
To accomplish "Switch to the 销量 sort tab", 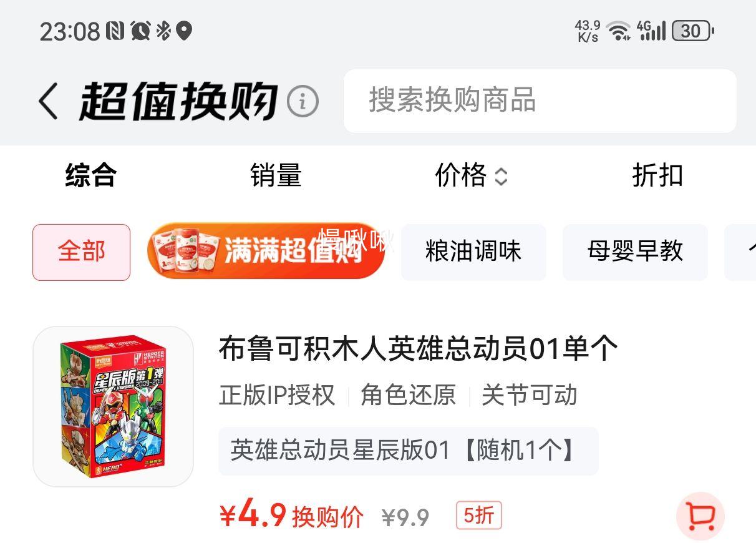I will [x=276, y=175].
